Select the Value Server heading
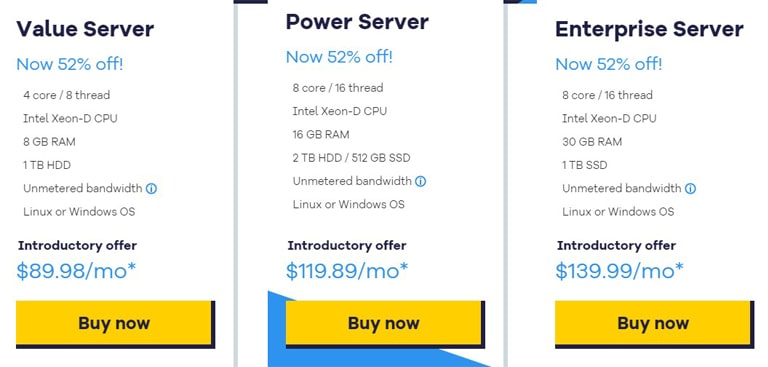Viewport: 768px width, 367px height. click(x=85, y=29)
